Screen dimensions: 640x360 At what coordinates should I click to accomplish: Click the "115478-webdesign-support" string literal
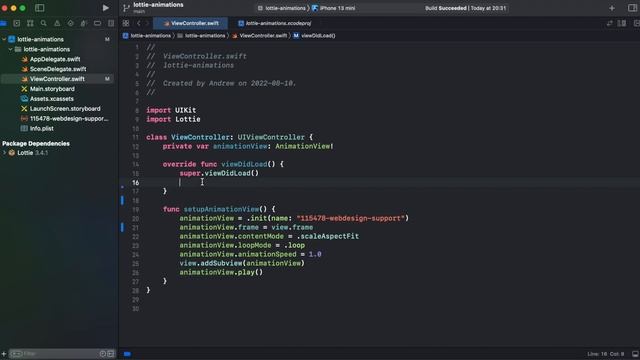(350, 218)
